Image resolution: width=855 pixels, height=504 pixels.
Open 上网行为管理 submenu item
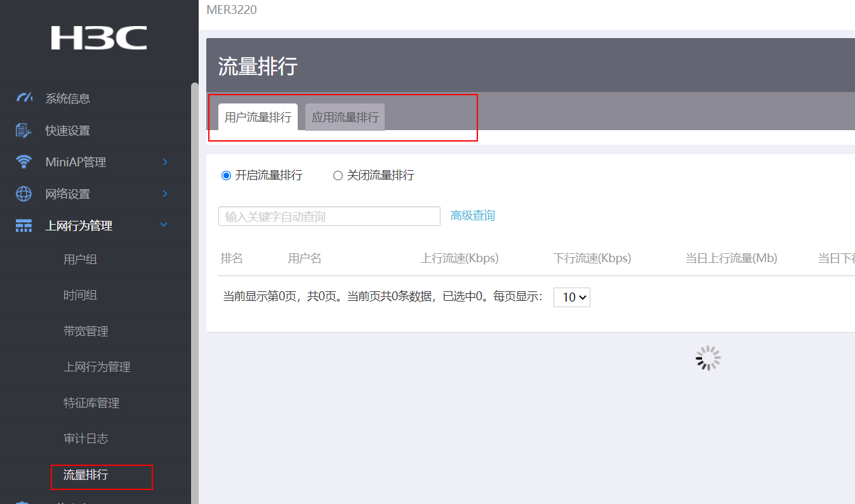tap(95, 367)
